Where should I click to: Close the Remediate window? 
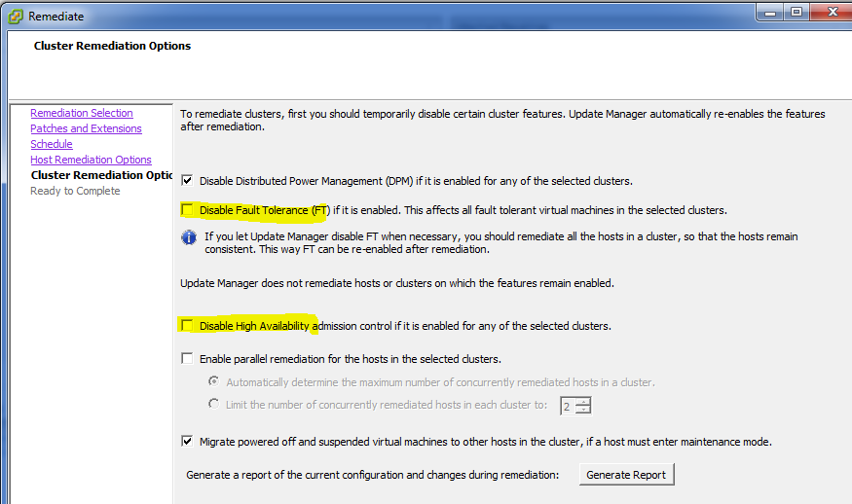click(x=832, y=13)
